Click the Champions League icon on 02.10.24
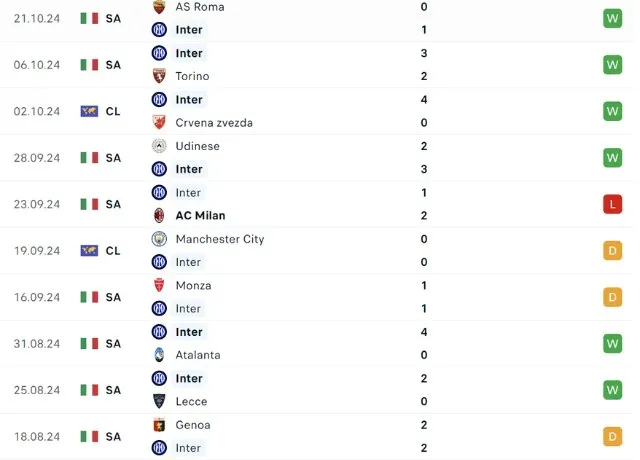This screenshot has width=640, height=460. pyautogui.click(x=89, y=111)
